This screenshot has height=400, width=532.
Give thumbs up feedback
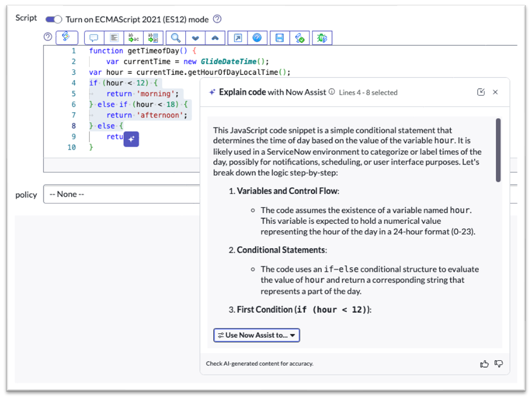point(484,364)
